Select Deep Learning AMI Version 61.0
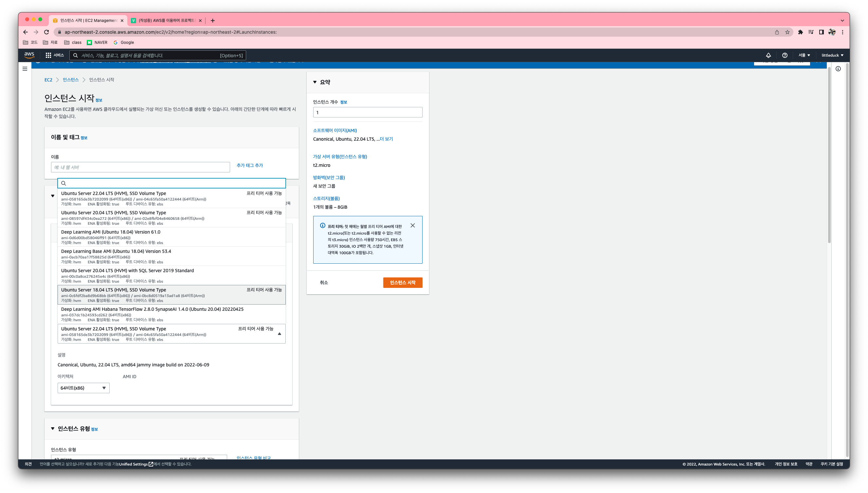Image resolution: width=868 pixels, height=493 pixels. pyautogui.click(x=172, y=237)
